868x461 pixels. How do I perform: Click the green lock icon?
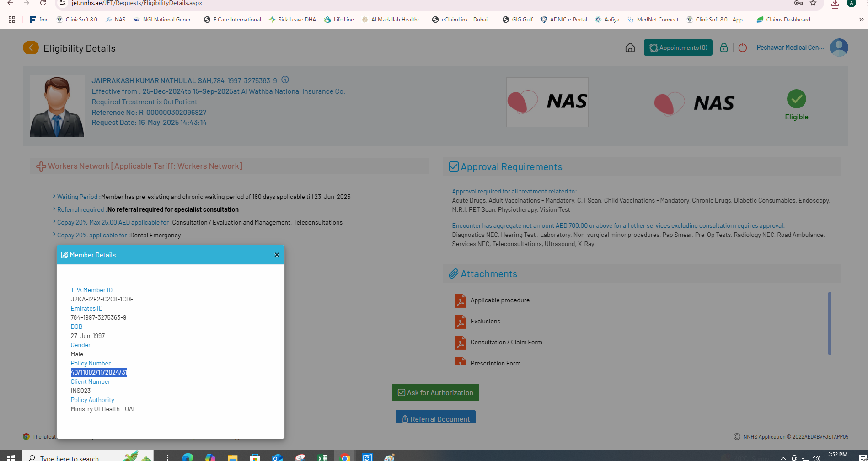tap(723, 48)
